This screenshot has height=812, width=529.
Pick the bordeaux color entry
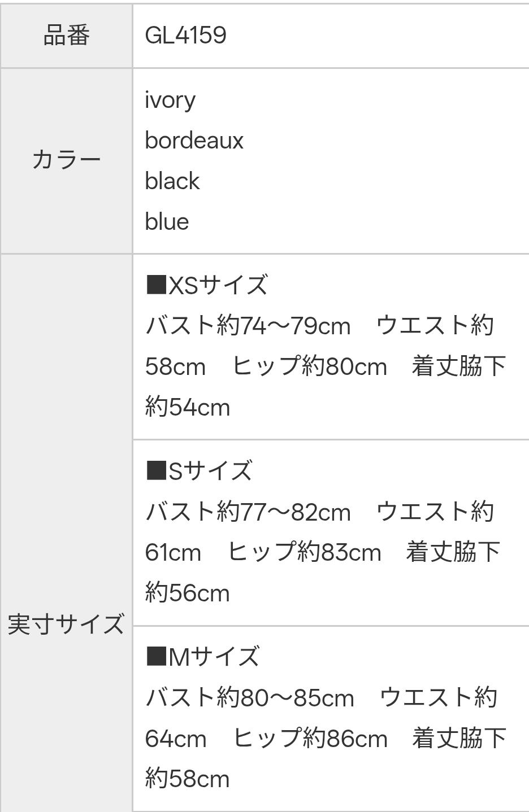tap(194, 141)
